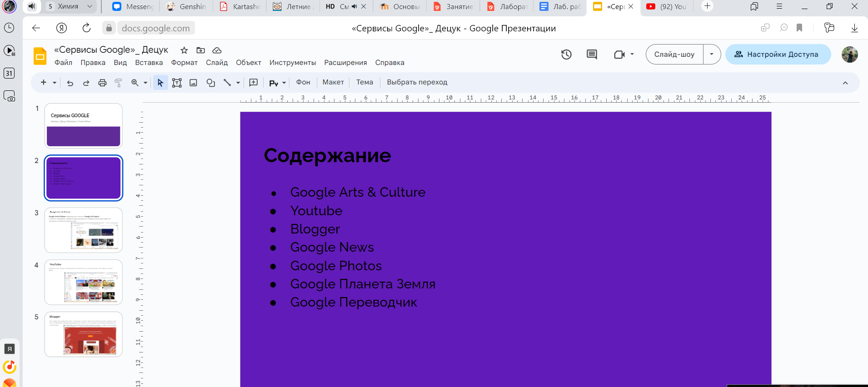Add a comment from toolbar

(x=254, y=83)
